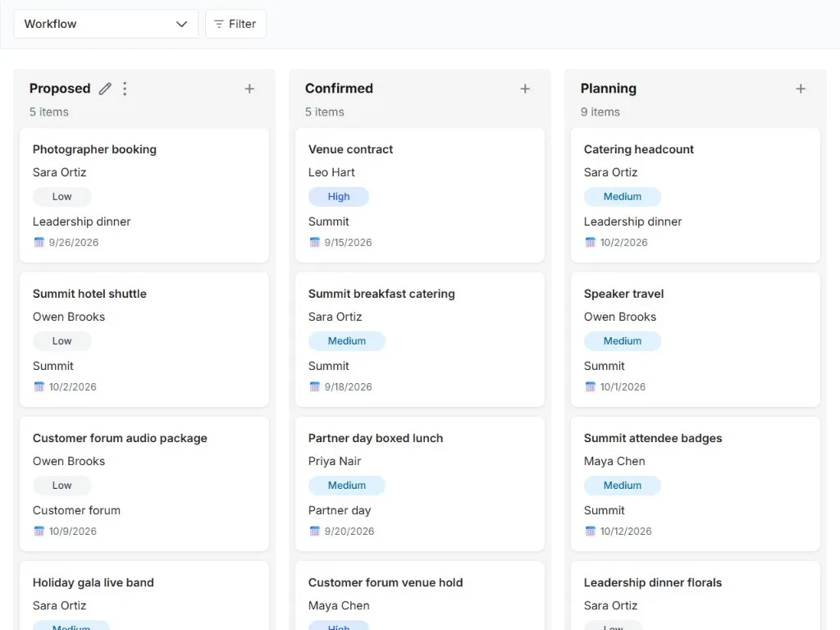This screenshot has width=840, height=630.
Task: Open the Leadership dinner florals card
Action: (x=696, y=596)
